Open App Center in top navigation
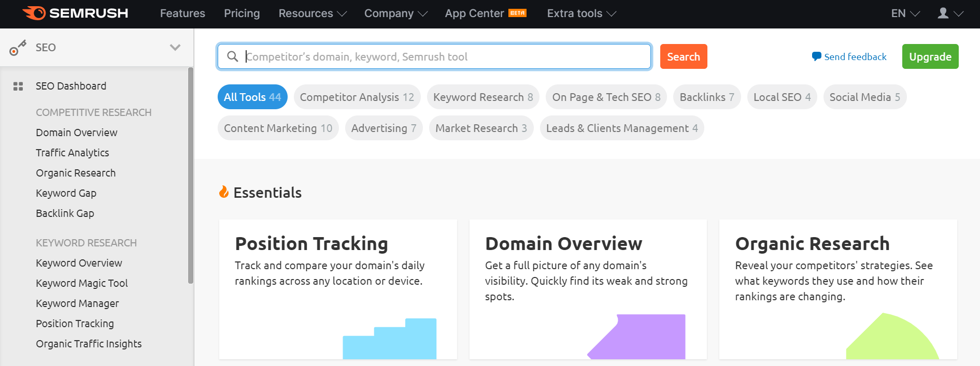The height and width of the screenshot is (366, 980). click(474, 13)
